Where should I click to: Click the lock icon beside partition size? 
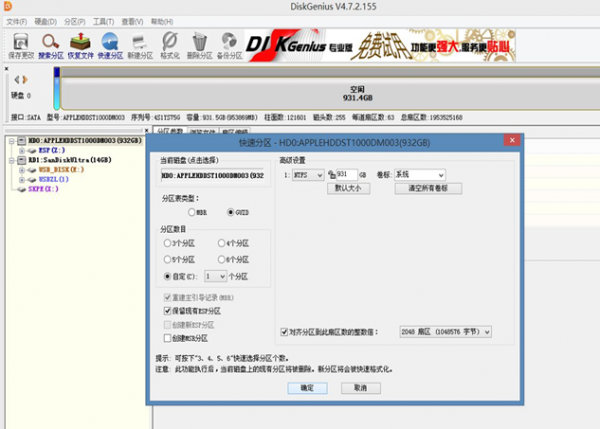click(332, 175)
